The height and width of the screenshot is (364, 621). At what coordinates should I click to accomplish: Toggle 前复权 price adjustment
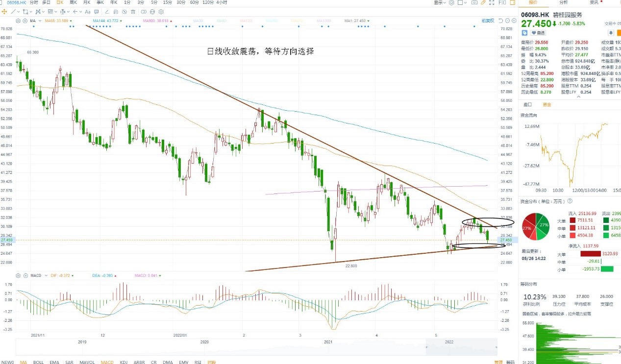[488, 21]
